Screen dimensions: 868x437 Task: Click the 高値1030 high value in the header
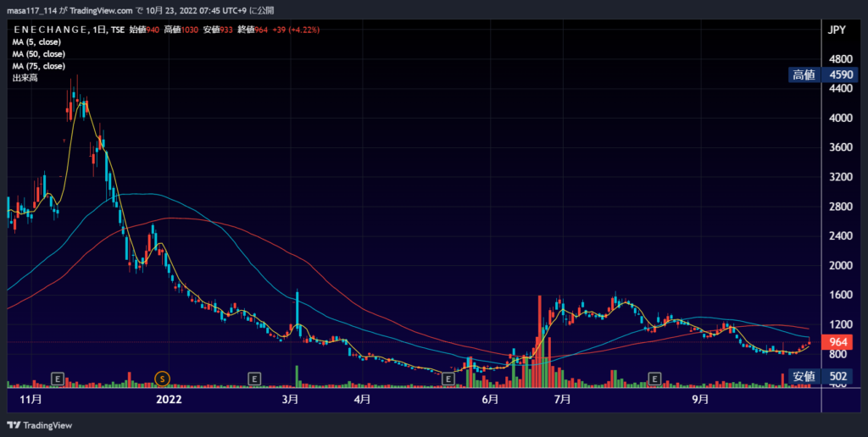(x=181, y=30)
